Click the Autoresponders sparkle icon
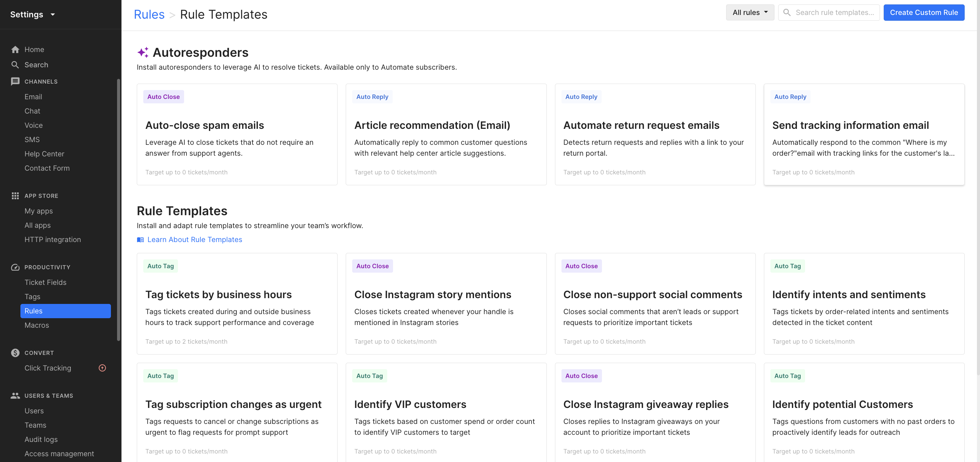Screen dimensions: 980x462 click(143, 52)
